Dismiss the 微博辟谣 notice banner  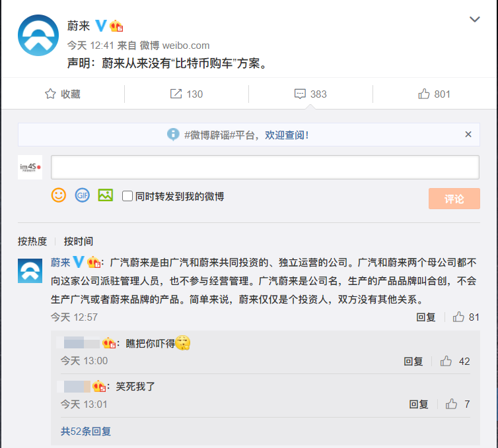(x=468, y=134)
